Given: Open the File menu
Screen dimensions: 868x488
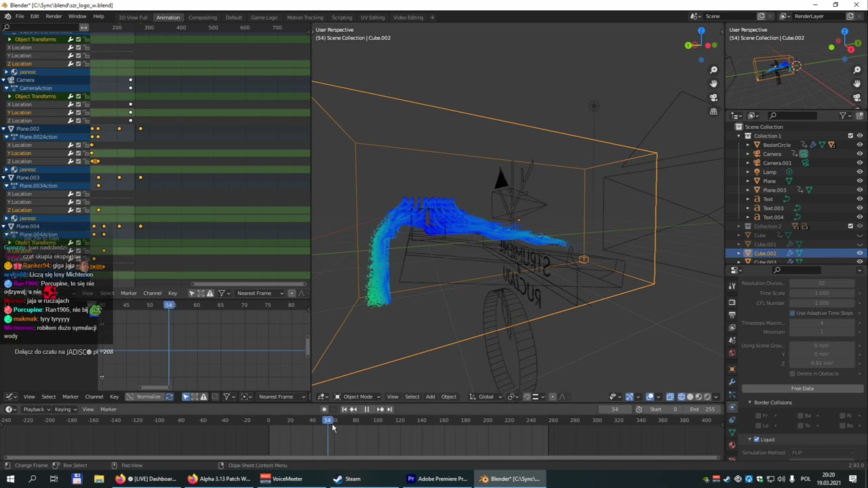Looking at the screenshot, I should click(x=20, y=16).
